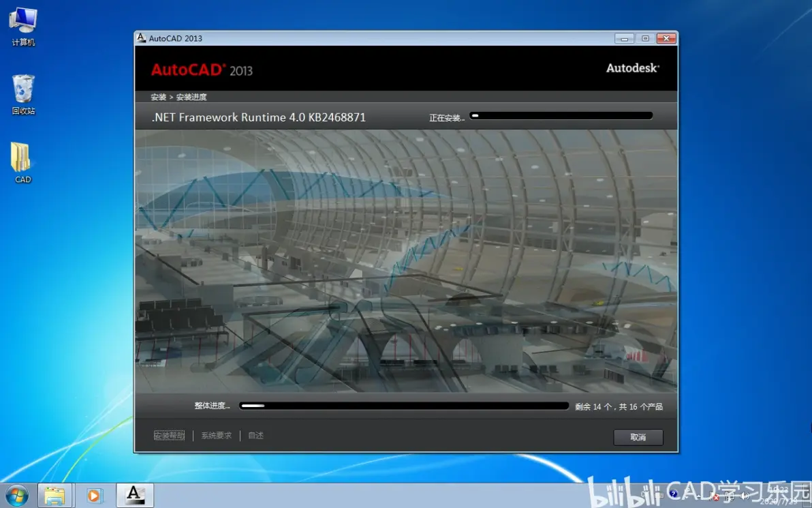
Task: Click the airport rendering splash image
Action: (406, 260)
